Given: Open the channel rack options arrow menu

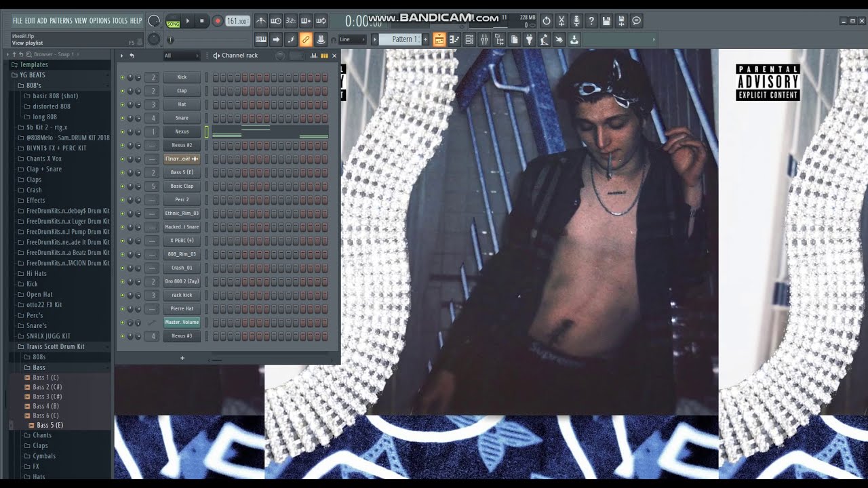Looking at the screenshot, I should click(x=121, y=56).
